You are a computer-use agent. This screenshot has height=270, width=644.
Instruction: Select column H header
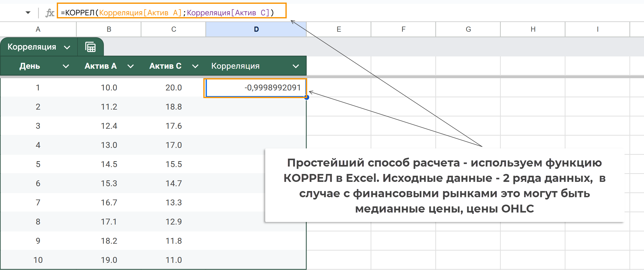click(533, 29)
